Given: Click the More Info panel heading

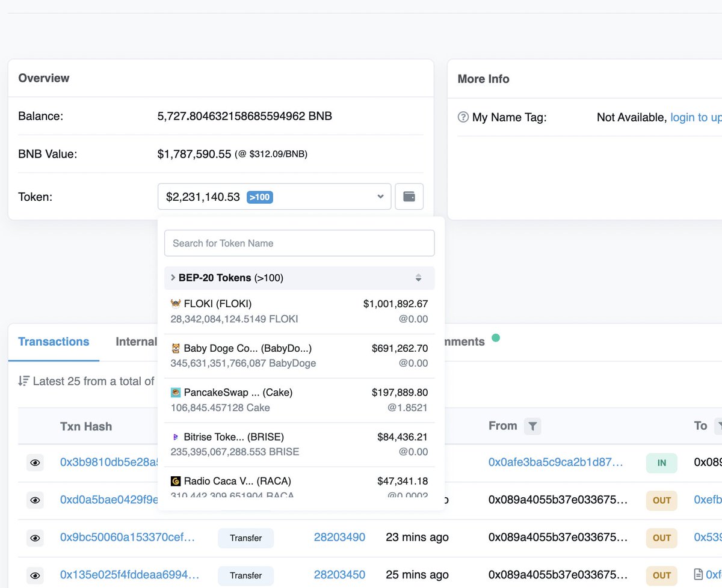Looking at the screenshot, I should coord(484,79).
